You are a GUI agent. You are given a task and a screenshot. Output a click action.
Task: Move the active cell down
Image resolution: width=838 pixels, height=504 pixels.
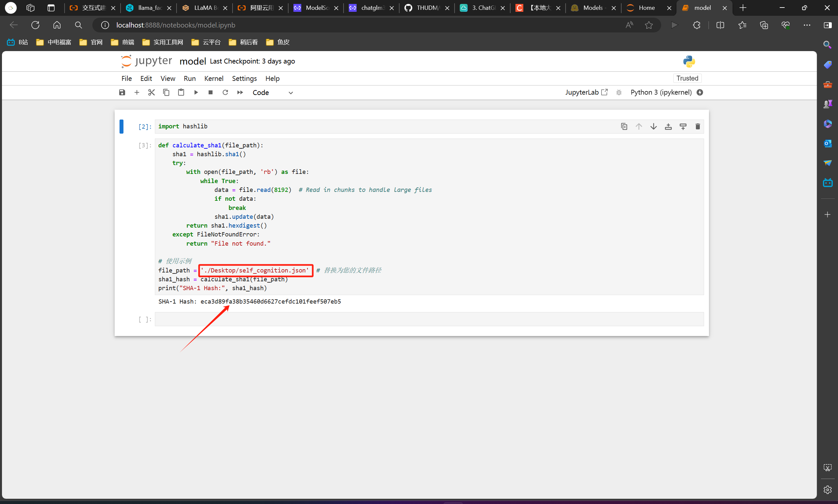click(x=654, y=126)
